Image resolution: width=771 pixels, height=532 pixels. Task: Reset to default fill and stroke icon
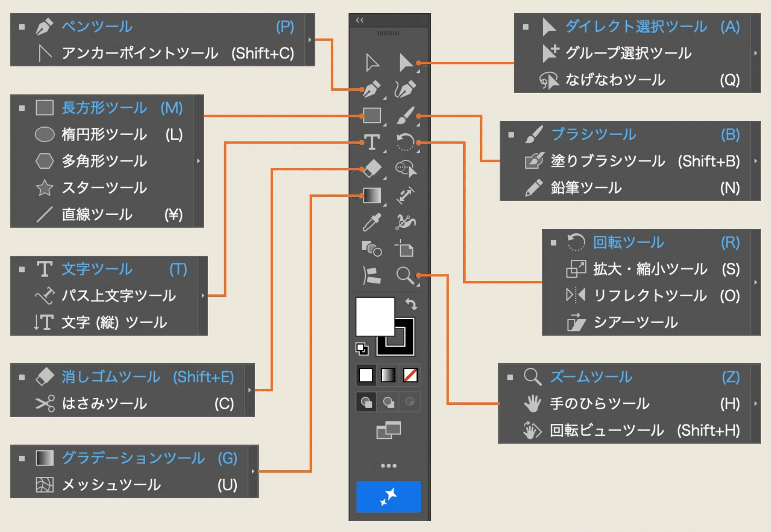pos(362,349)
